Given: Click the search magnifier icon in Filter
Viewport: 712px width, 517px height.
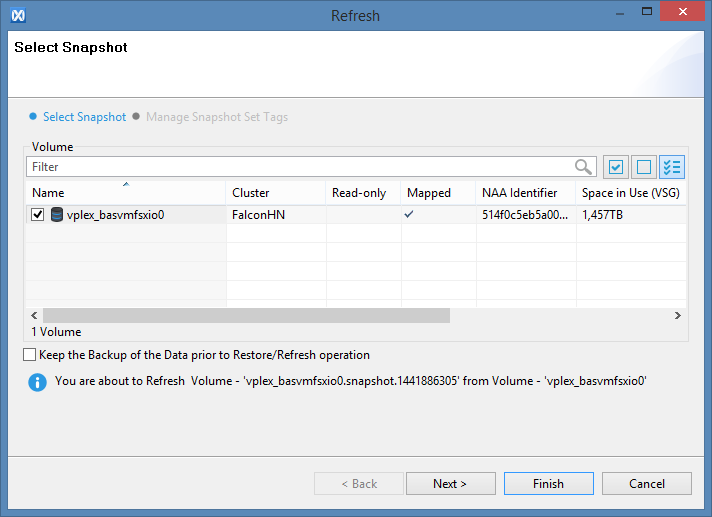Looking at the screenshot, I should [x=584, y=167].
